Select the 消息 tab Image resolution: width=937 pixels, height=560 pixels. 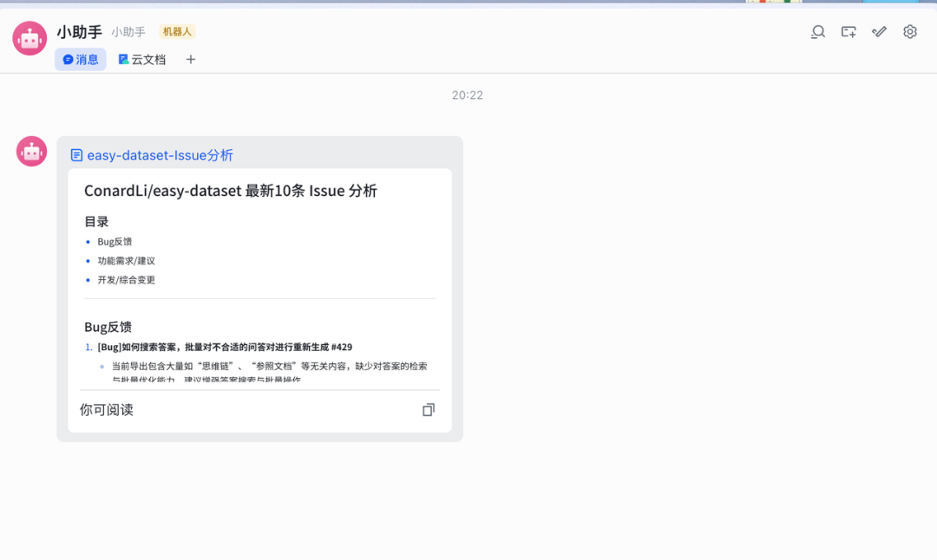coord(80,59)
